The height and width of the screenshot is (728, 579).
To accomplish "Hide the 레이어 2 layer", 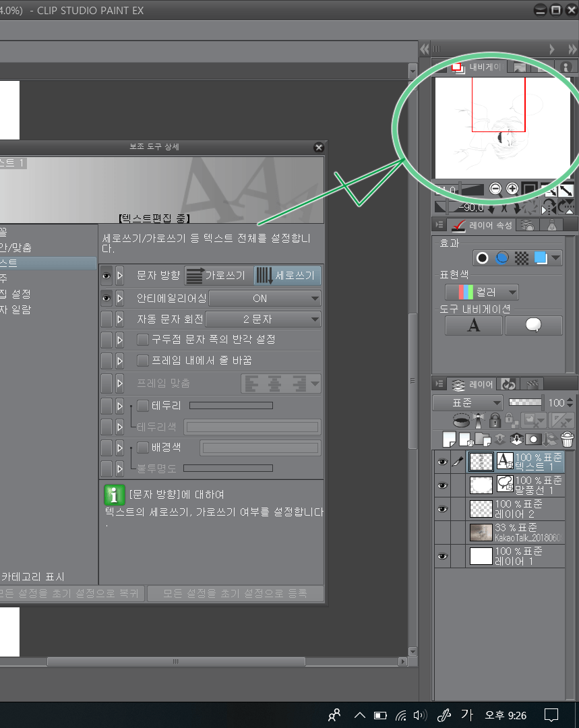I will [x=442, y=510].
